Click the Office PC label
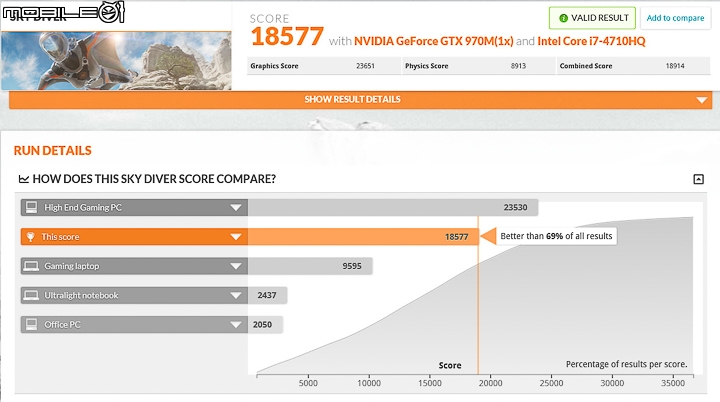720x402 pixels. coord(62,325)
